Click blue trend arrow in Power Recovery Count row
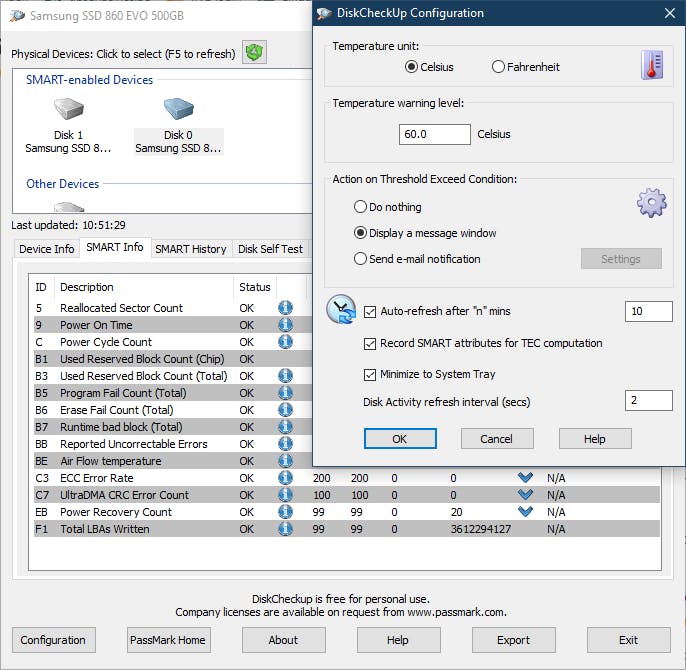The image size is (686, 670). pyautogui.click(x=525, y=512)
